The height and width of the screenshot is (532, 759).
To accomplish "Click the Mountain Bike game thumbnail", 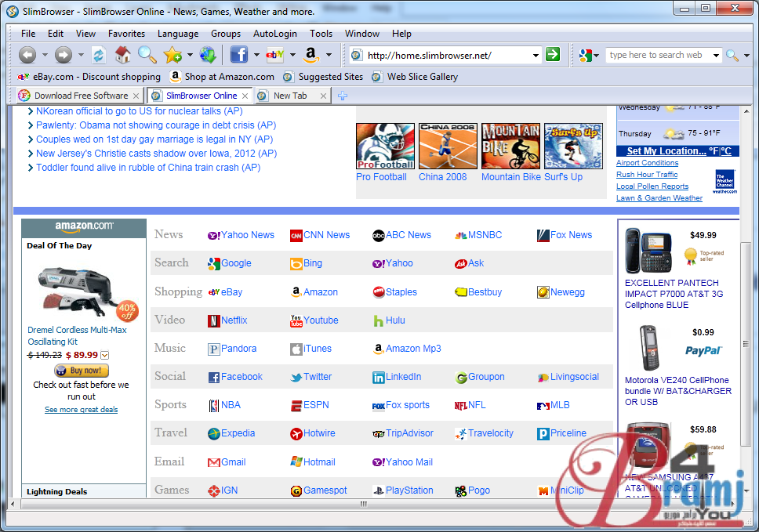I will click(x=510, y=147).
